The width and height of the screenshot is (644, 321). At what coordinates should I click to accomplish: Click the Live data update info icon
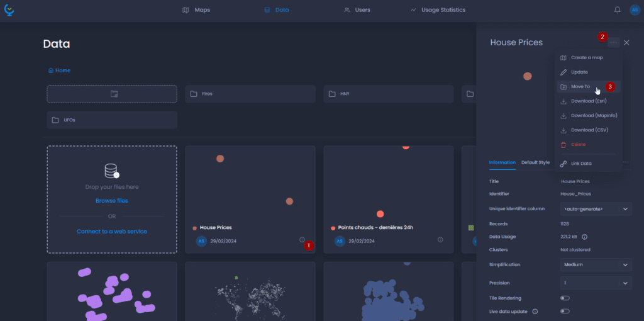(535, 312)
